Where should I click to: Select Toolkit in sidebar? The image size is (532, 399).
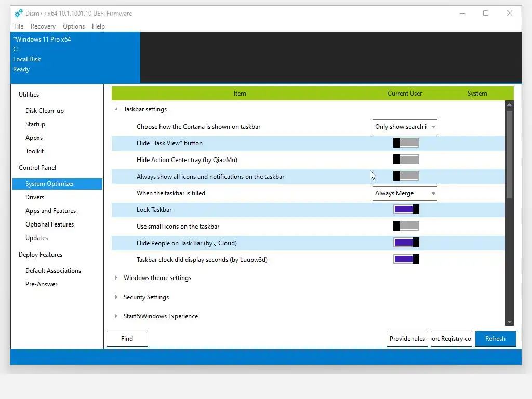point(35,151)
